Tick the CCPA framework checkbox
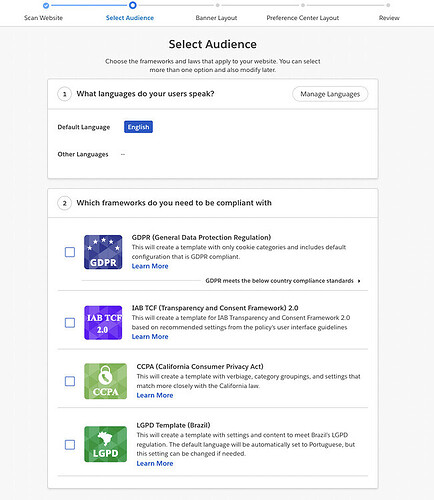Screen dimensions: 434x500 [x=70, y=381]
